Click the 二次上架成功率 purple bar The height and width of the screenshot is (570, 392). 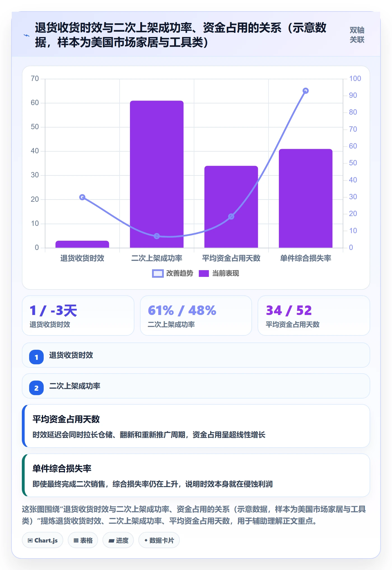(157, 174)
